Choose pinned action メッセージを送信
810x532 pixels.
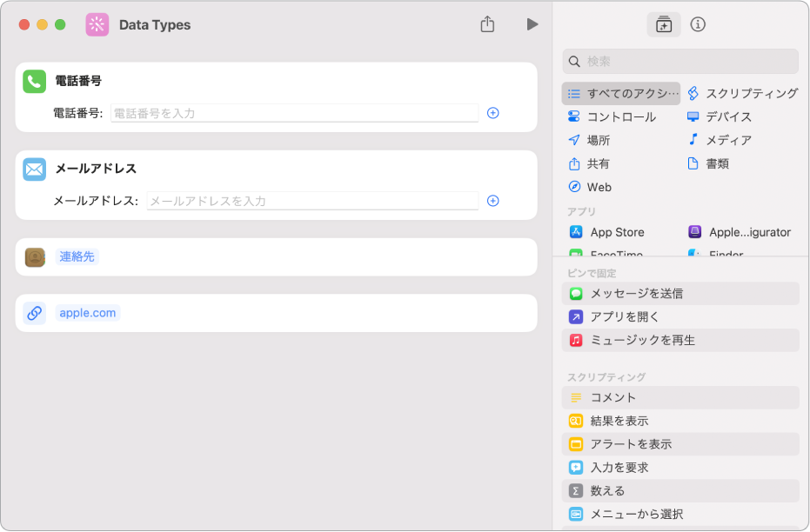coord(680,294)
